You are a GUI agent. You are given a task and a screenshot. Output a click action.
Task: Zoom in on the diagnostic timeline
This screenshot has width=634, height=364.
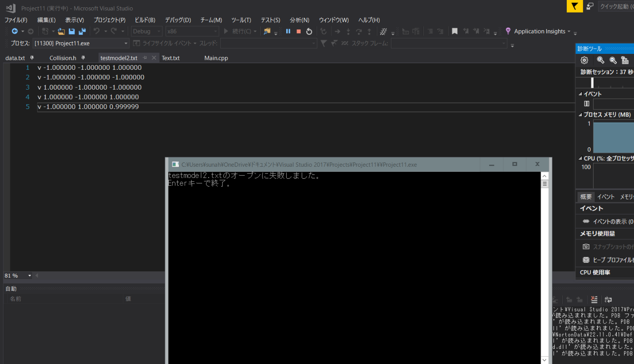(x=600, y=60)
